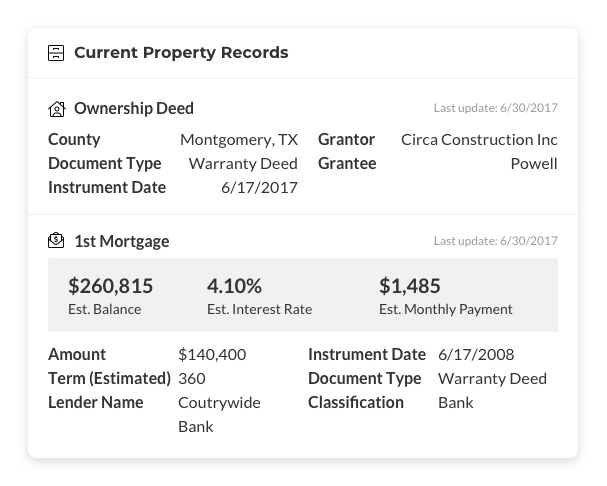Click the Term (Estimated) 360 value
The width and height of the screenshot is (607, 486).
click(x=192, y=379)
